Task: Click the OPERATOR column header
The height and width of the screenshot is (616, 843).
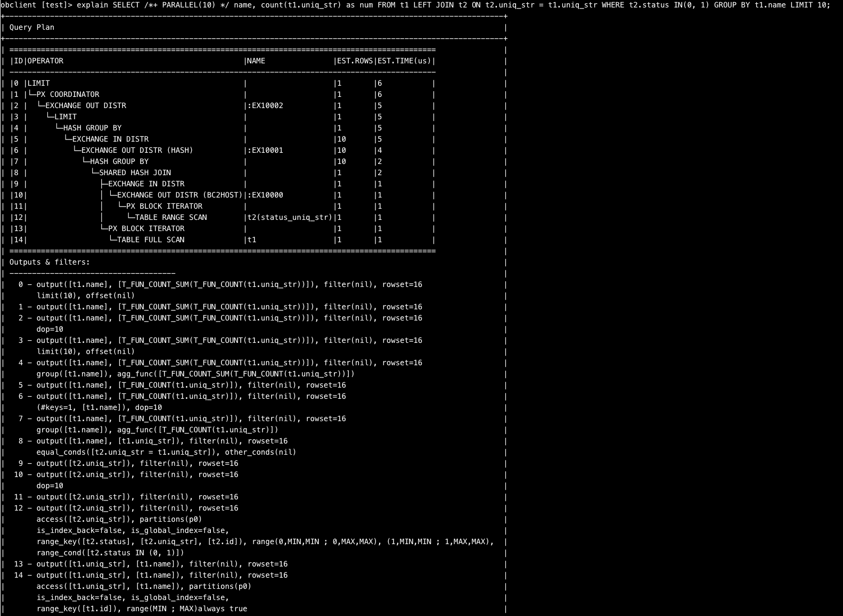Action: (x=45, y=61)
